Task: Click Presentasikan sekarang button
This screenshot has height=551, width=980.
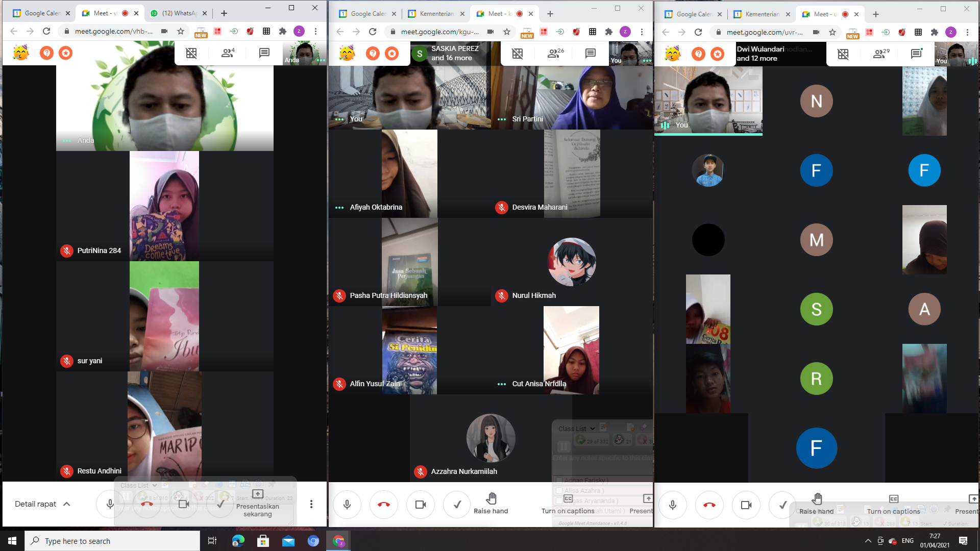Action: coord(258,504)
